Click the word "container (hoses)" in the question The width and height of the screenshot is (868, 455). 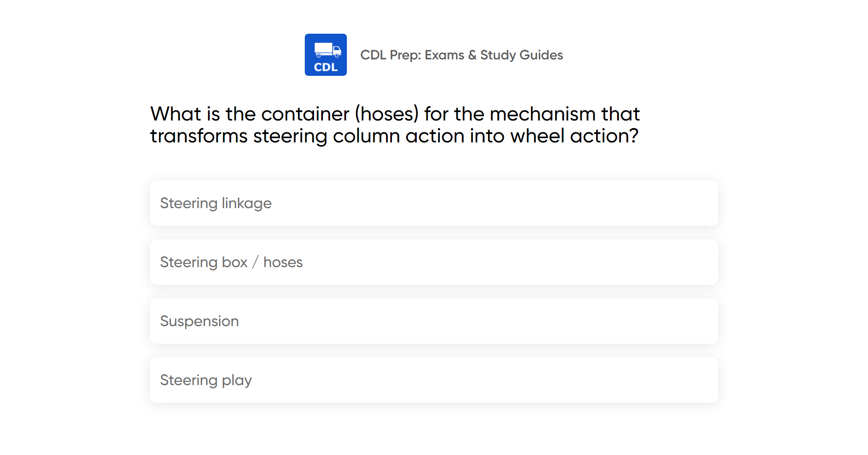click(x=340, y=114)
